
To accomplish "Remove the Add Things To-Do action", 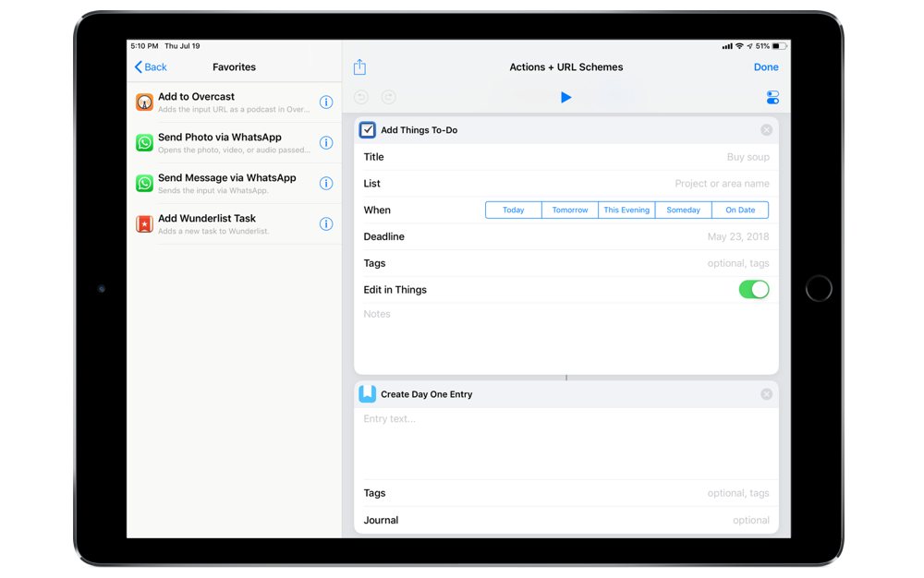I will 766,130.
